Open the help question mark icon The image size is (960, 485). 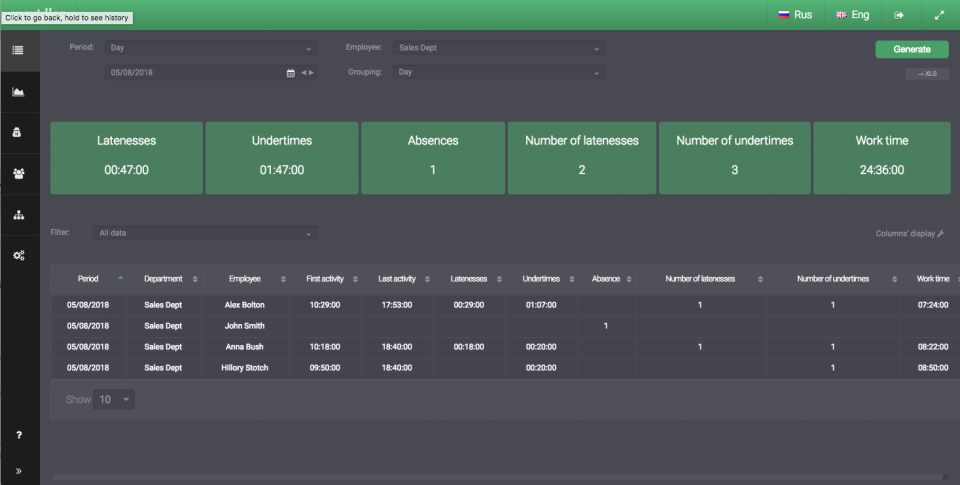tap(19, 435)
